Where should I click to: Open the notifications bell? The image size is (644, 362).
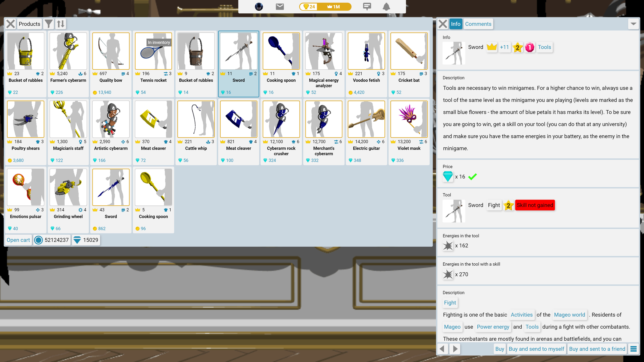coord(386,7)
